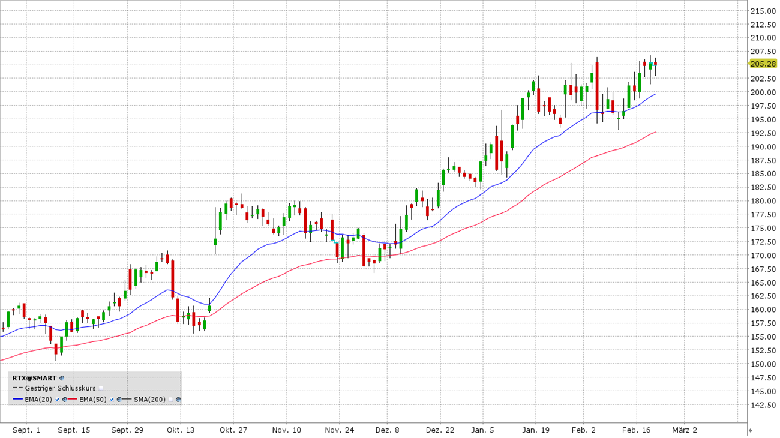Click the yellow 205.28 current price tag
This screenshot has width=780, height=438.
point(763,64)
